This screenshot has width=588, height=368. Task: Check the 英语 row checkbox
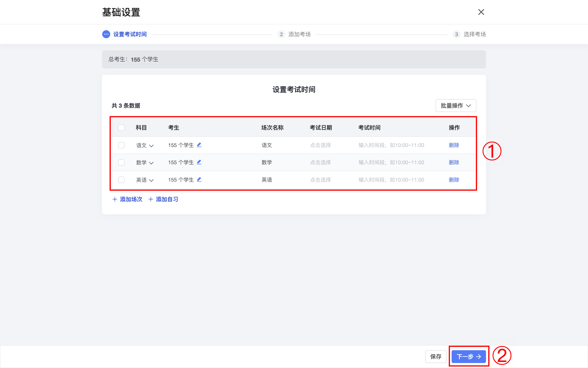121,180
